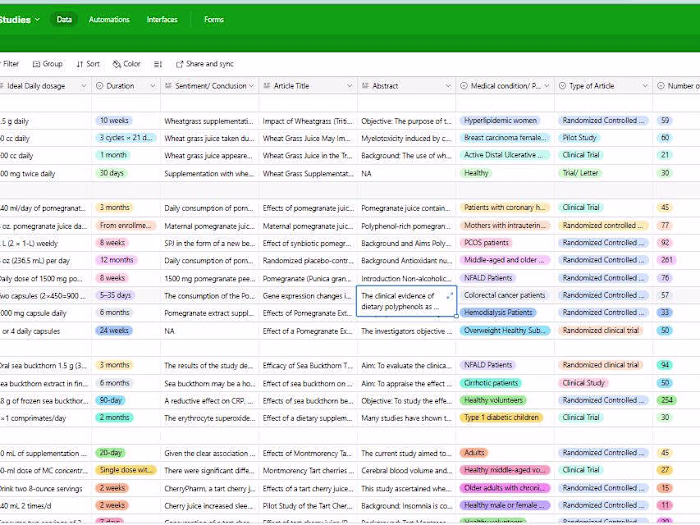
Task: Click '.5 g daily' dosage cell
Action: point(46,121)
